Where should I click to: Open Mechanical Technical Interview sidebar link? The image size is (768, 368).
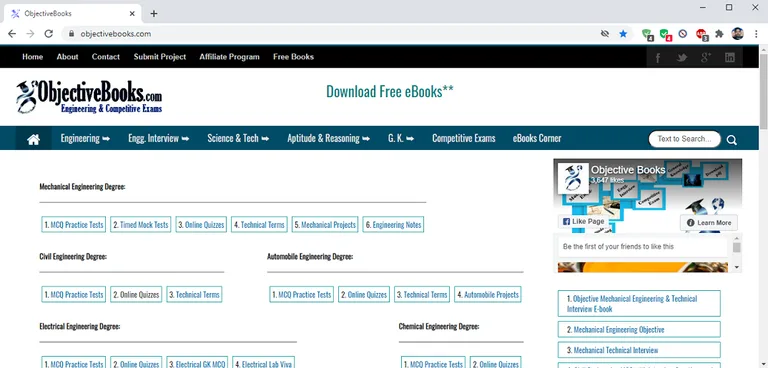pos(639,350)
